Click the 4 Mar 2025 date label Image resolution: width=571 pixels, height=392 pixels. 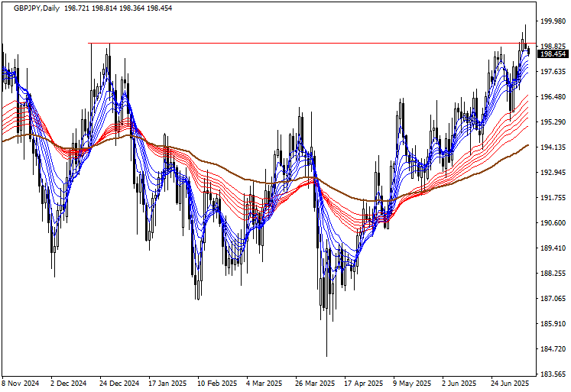click(264, 384)
